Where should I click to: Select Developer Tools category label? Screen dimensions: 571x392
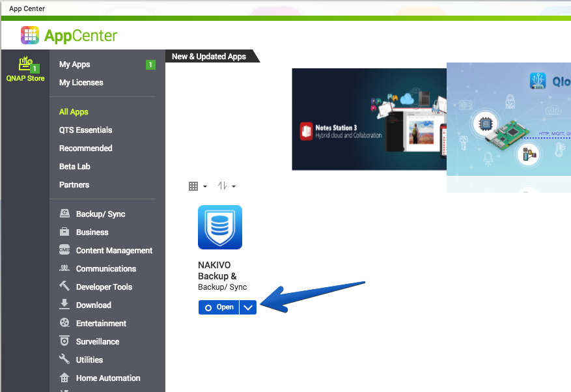pyautogui.click(x=104, y=287)
